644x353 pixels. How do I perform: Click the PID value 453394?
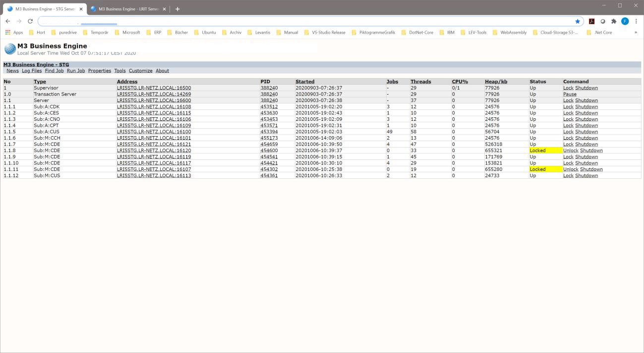[269, 132]
